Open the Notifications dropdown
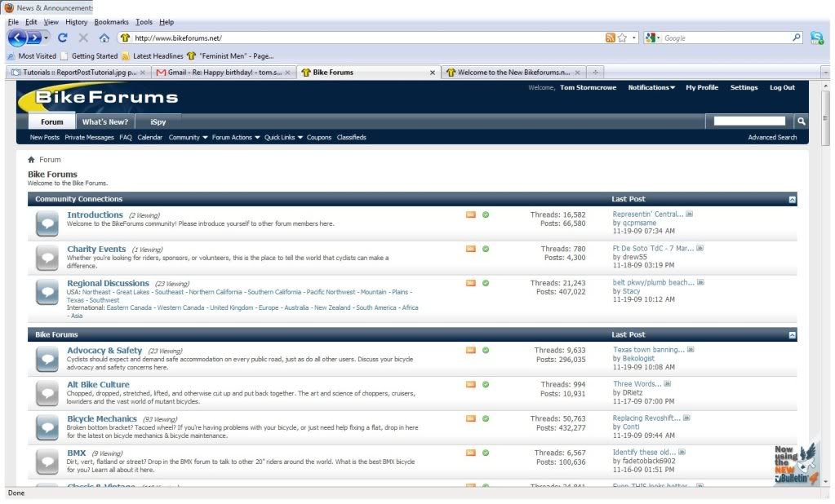This screenshot has height=504, width=835. tap(651, 87)
